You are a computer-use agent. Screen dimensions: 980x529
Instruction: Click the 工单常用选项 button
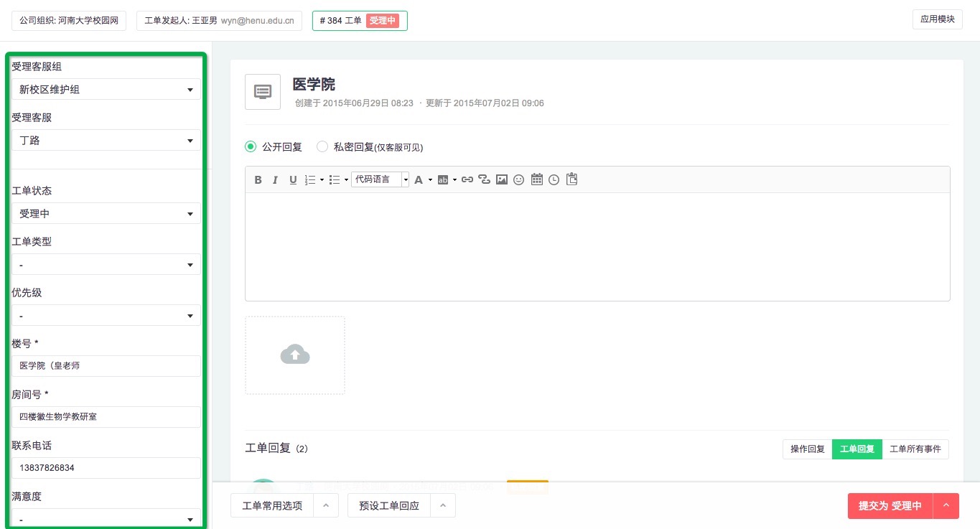(272, 505)
